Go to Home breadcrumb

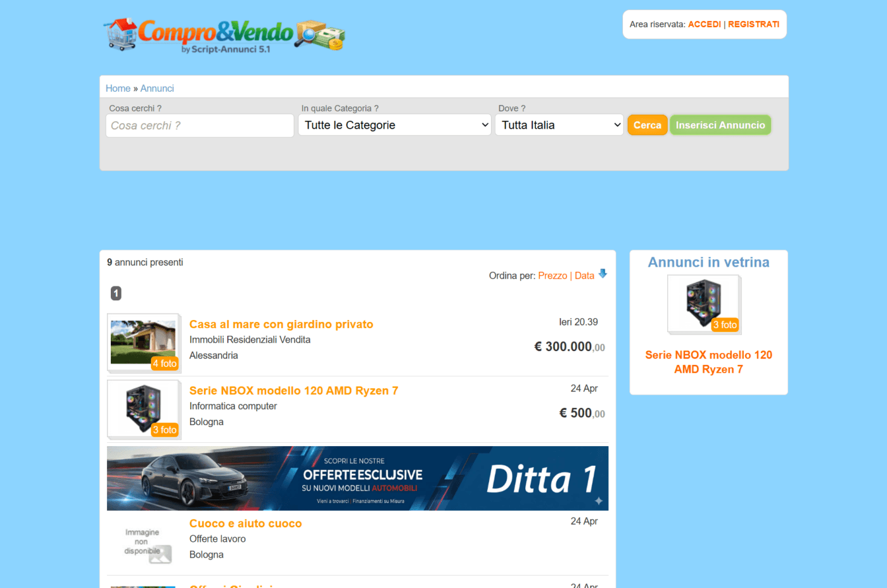click(x=118, y=88)
